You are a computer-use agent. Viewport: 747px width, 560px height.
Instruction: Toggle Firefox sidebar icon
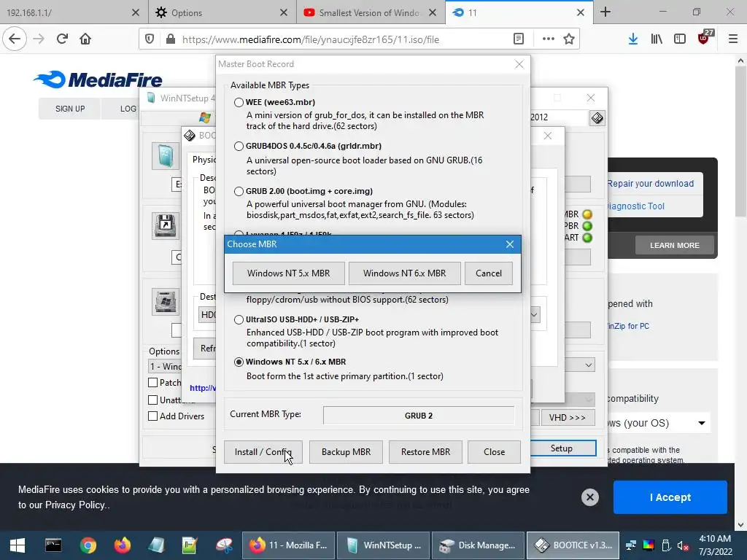[680, 39]
